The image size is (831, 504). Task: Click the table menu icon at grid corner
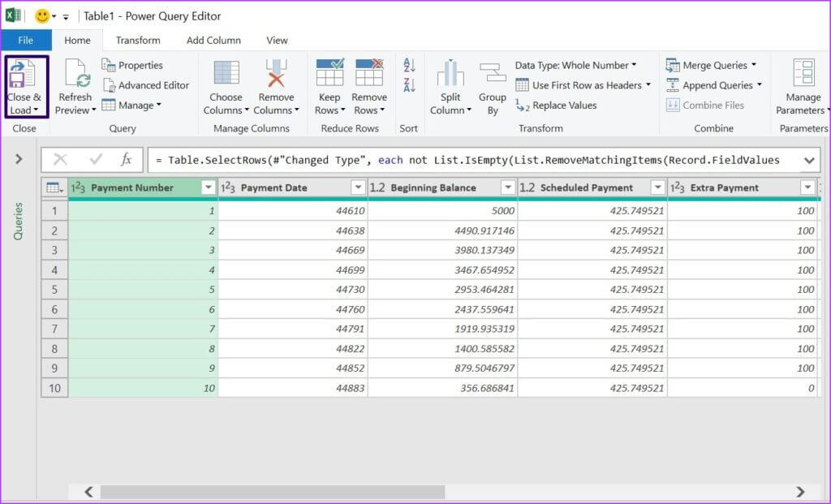coord(54,187)
